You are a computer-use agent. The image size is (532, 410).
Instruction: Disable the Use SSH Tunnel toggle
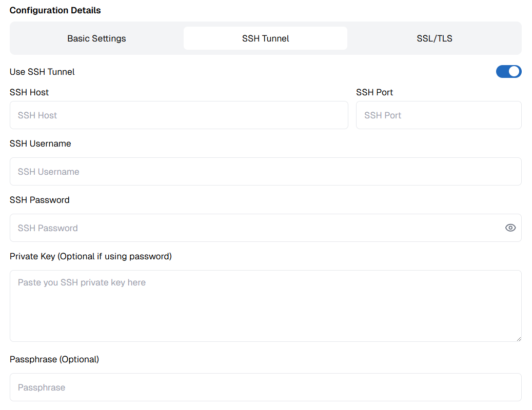[509, 71]
